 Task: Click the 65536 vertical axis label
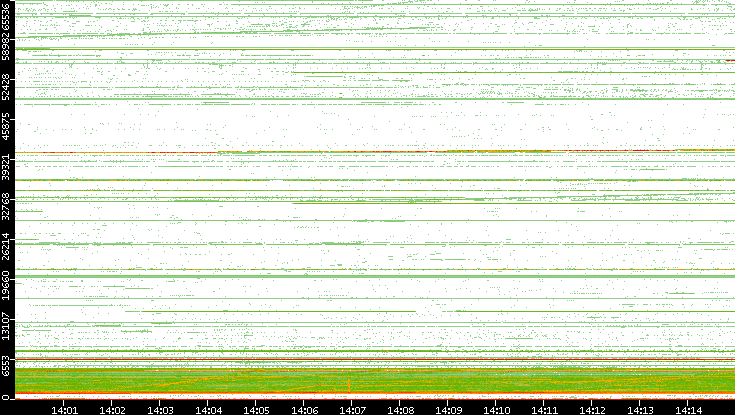click(x=6, y=17)
